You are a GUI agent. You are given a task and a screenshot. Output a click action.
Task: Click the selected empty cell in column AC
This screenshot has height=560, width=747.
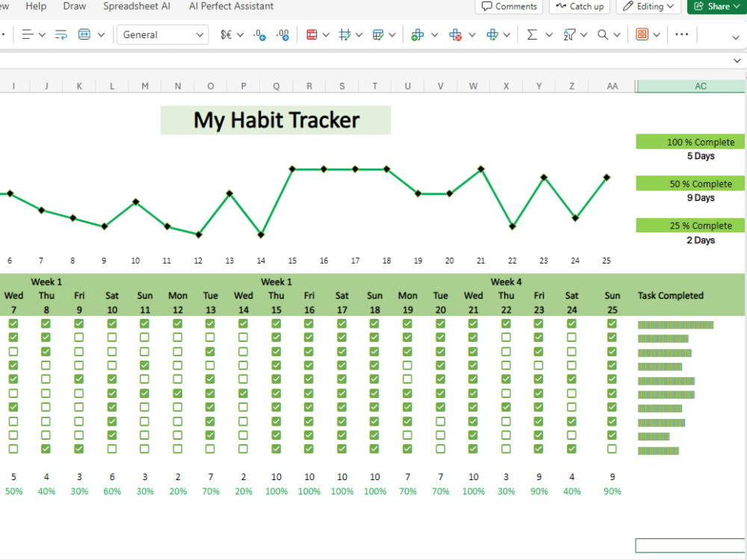pos(690,546)
